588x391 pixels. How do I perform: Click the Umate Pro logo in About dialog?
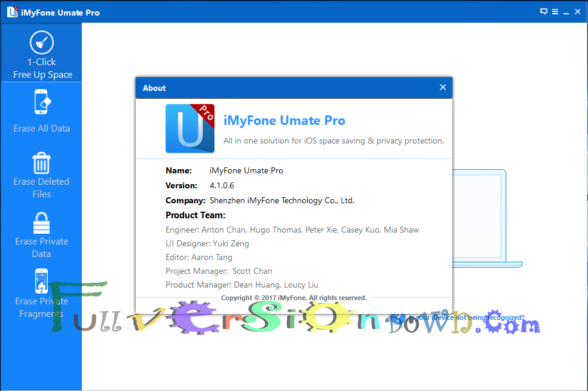click(190, 129)
